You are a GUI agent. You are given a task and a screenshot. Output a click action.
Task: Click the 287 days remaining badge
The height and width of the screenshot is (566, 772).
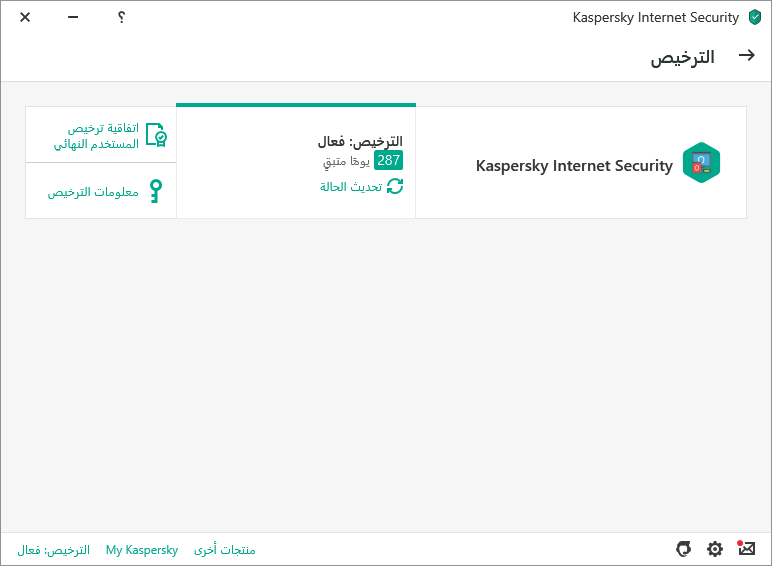388,160
